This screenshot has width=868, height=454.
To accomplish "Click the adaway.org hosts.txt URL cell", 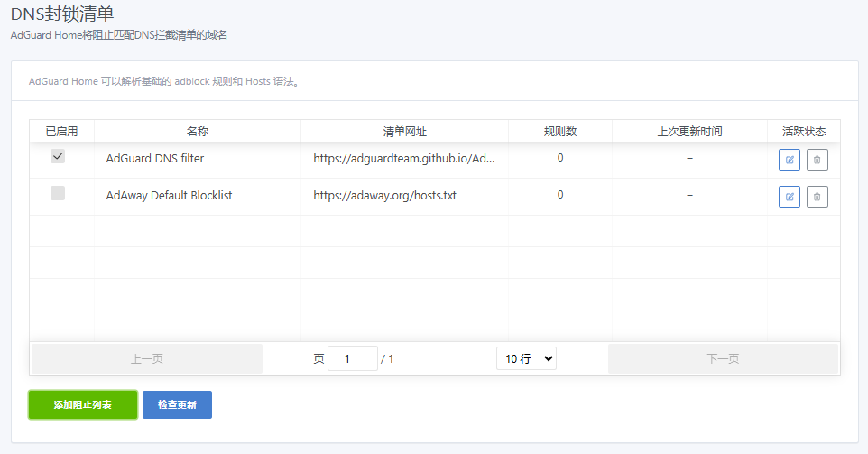I will point(385,195).
